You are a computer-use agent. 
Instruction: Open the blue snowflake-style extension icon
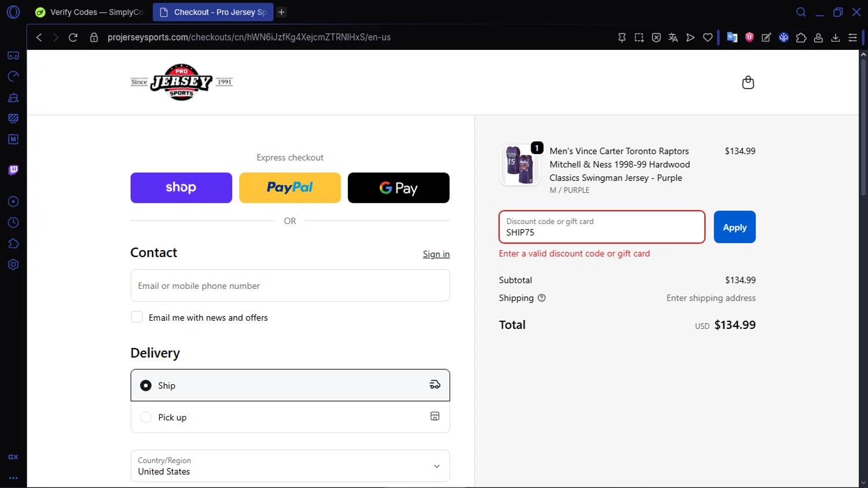(x=784, y=37)
